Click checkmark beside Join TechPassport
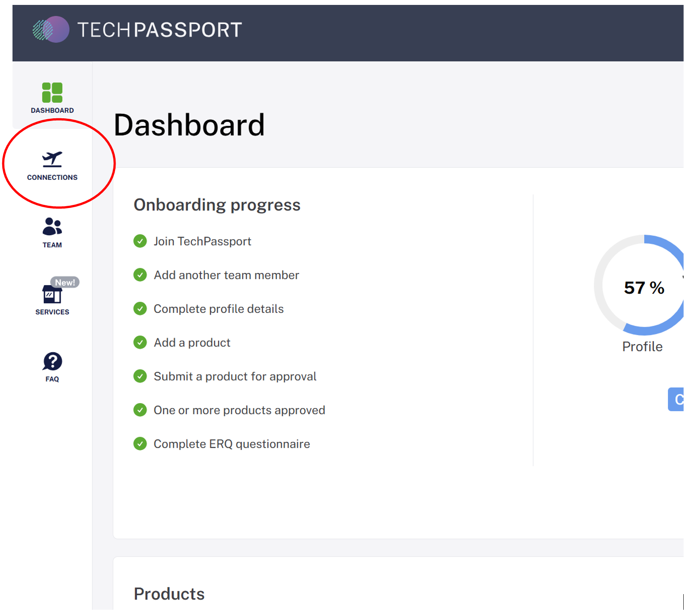684x616 pixels. coord(140,241)
